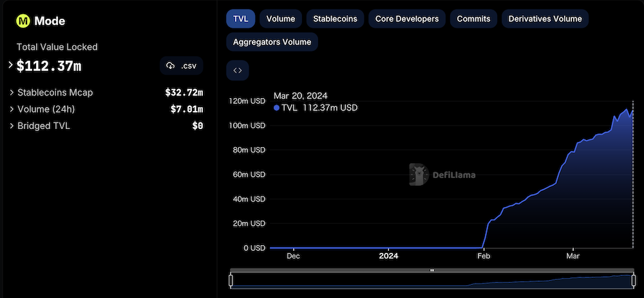Show Aggregators Volume on chart
The width and height of the screenshot is (644, 298).
pos(272,42)
